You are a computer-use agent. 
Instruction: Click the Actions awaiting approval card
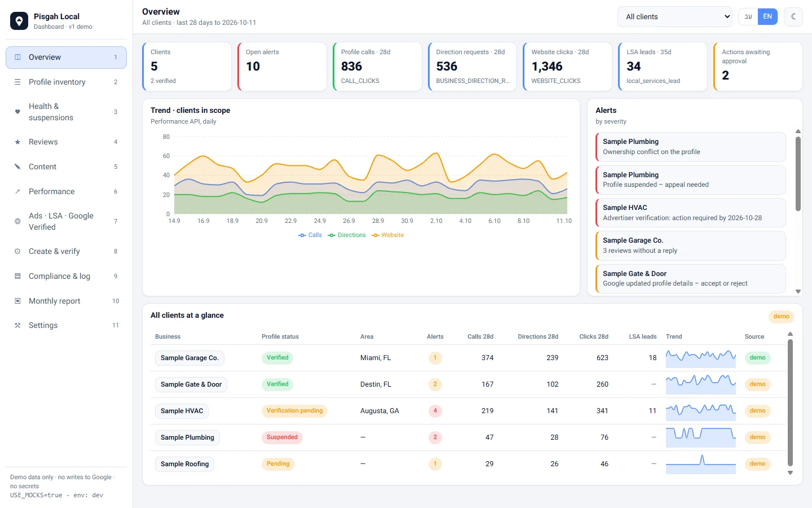pyautogui.click(x=758, y=67)
